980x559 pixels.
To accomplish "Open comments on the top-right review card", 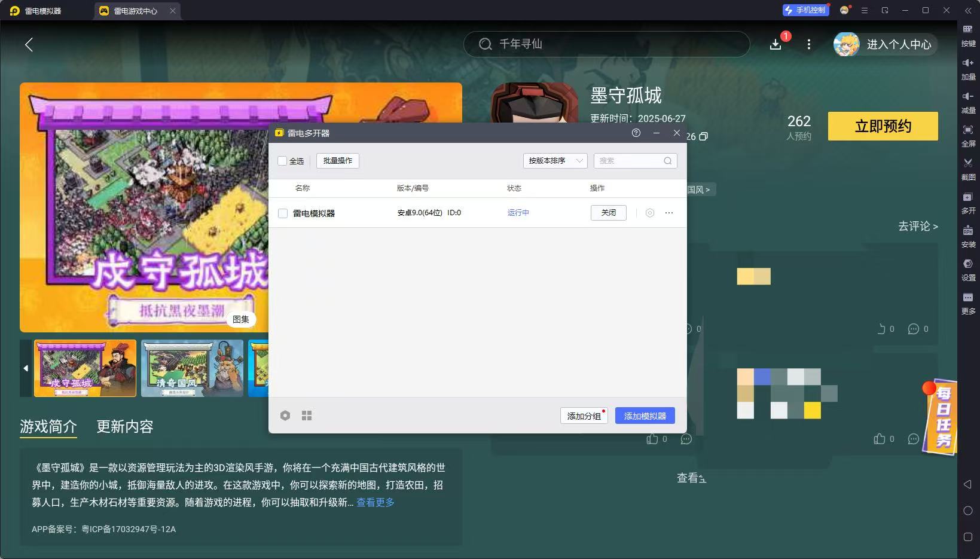I will (914, 329).
